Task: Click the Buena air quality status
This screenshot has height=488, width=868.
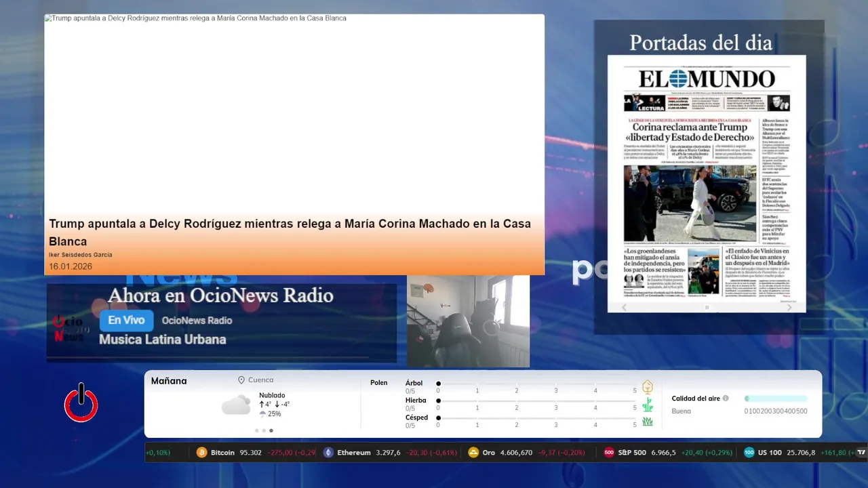Action: click(682, 411)
